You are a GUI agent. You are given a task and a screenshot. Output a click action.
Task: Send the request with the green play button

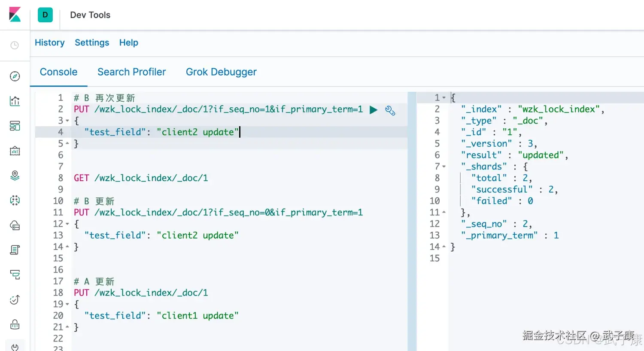[373, 110]
